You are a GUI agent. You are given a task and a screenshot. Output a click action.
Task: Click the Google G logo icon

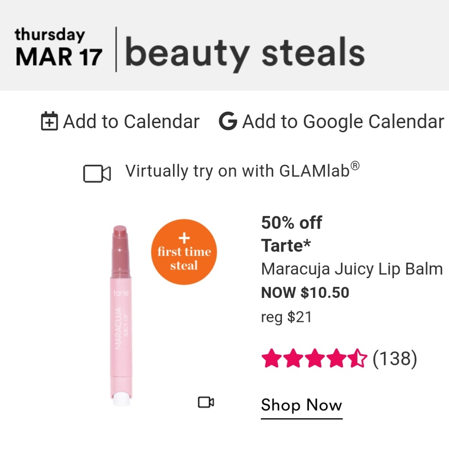(227, 121)
